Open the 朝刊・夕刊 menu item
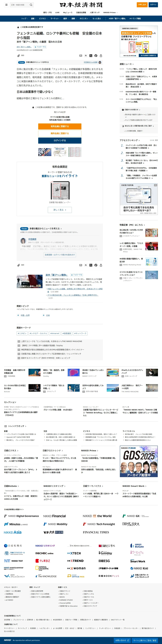This screenshot has height=644, width=162. pyautogui.click(x=47, y=12)
